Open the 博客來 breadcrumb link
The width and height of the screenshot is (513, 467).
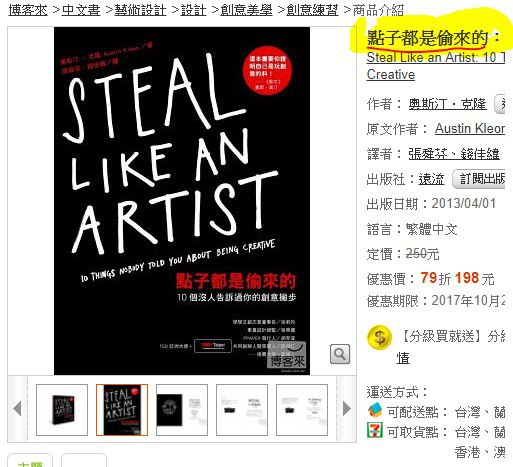click(28, 10)
